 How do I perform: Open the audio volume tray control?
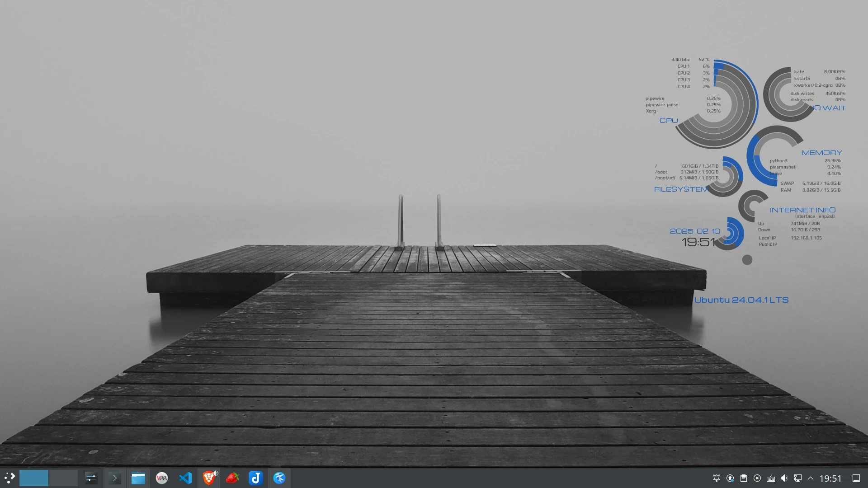coord(784,478)
